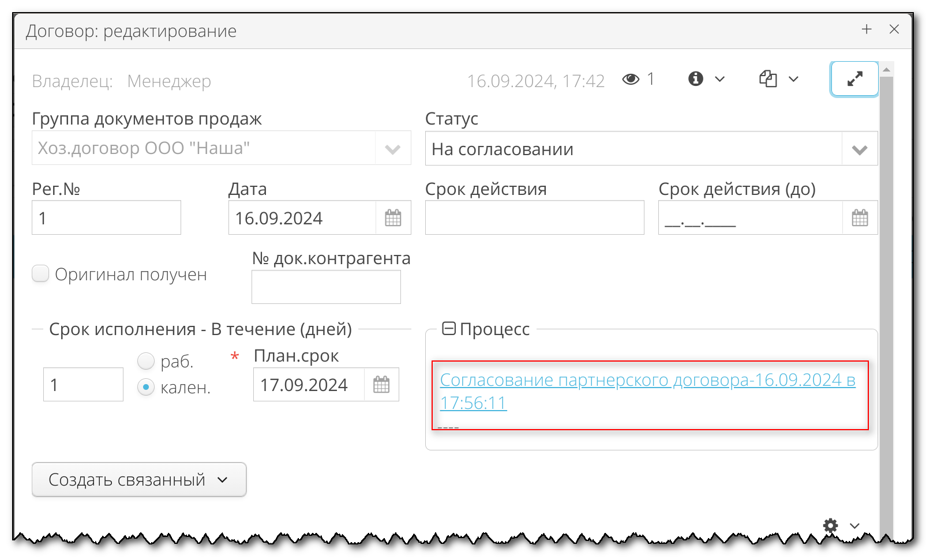
Task: Open calendar for Срок действия (до)
Action: tap(860, 218)
